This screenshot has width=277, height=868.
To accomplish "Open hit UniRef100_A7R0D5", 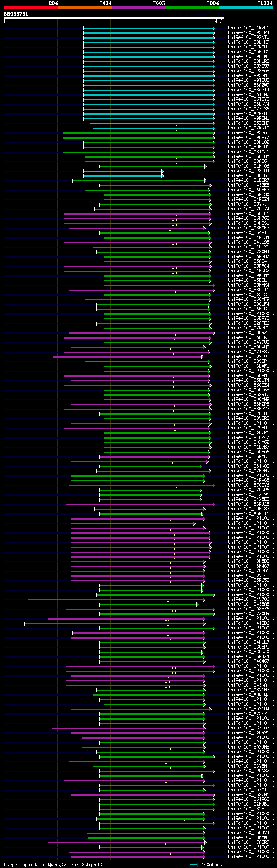I will pyautogui.click(x=248, y=47).
